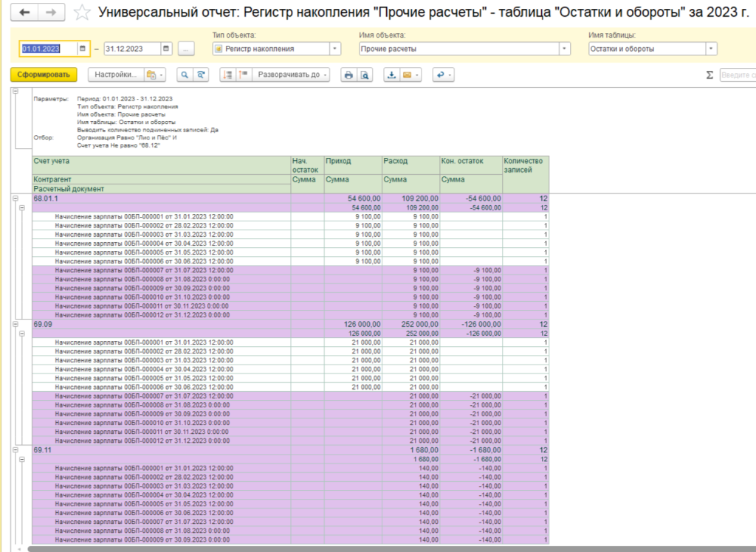The width and height of the screenshot is (756, 552).
Task: Collapse the inner subgroup under 69.11
Action: (21, 459)
